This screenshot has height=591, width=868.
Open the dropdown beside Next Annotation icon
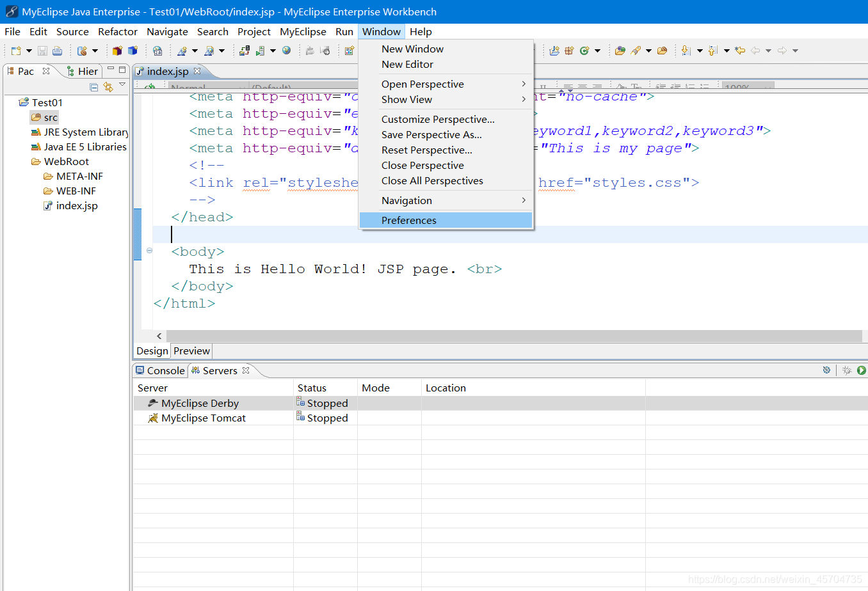[700, 51]
